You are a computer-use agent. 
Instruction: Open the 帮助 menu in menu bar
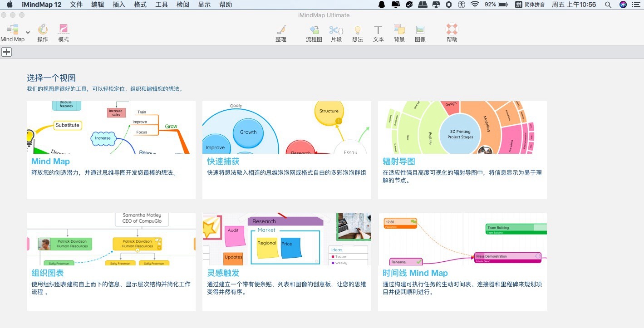tap(226, 5)
